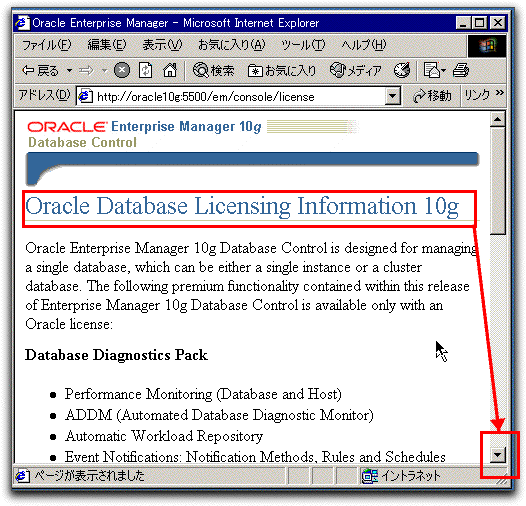Open the Search (検索) toolbar button
Screen dimensions: 526x506
click(x=213, y=71)
